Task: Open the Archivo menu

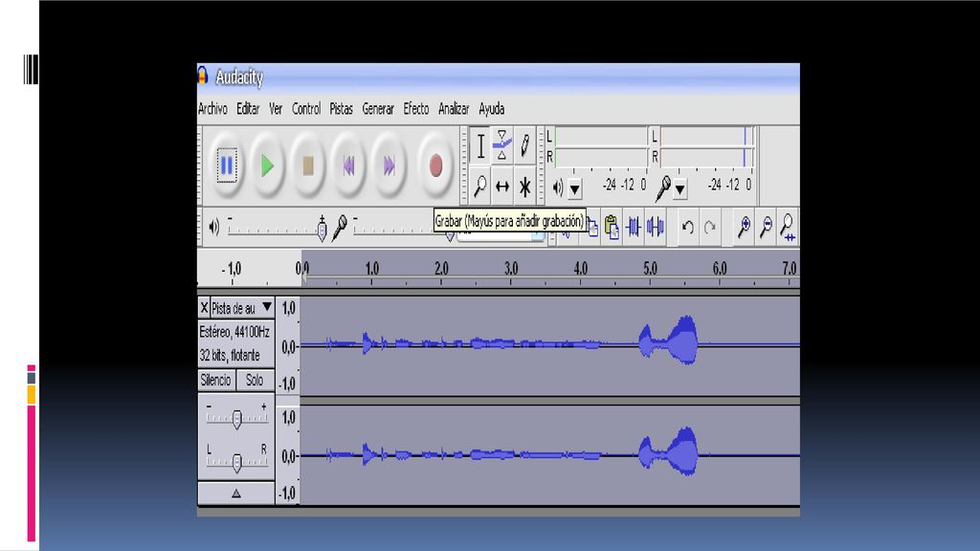Action: tap(212, 109)
